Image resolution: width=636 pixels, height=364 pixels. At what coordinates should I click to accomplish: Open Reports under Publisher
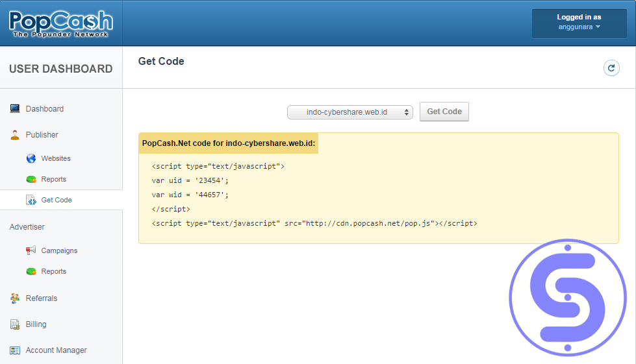(x=53, y=179)
